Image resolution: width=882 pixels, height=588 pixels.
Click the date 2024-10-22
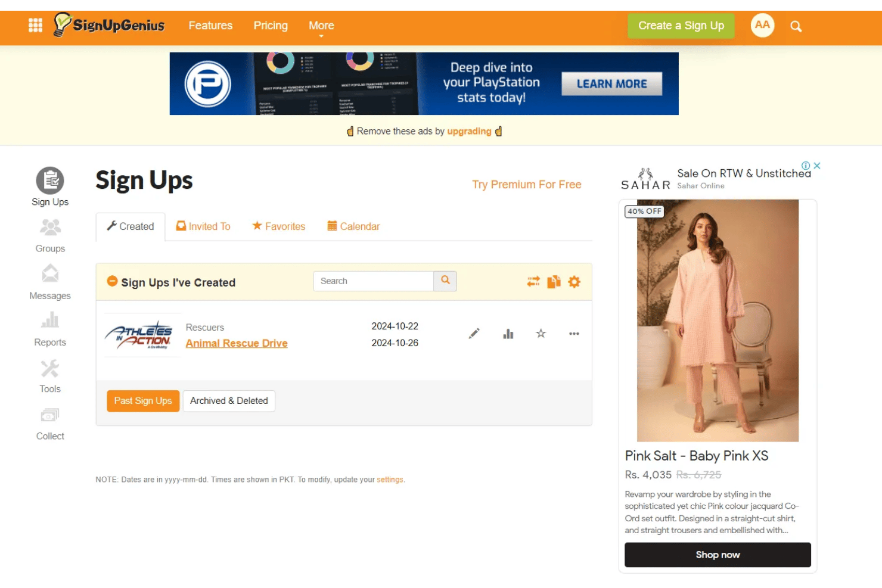coord(395,326)
